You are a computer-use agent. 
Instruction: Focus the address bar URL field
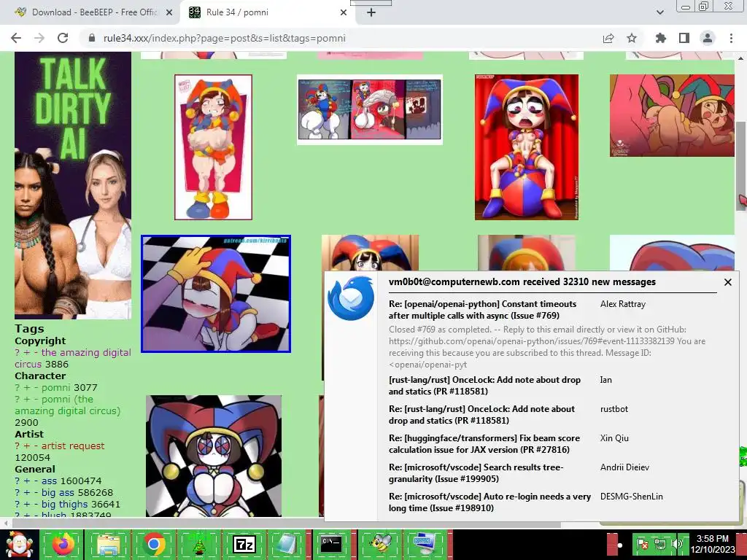pos(224,38)
